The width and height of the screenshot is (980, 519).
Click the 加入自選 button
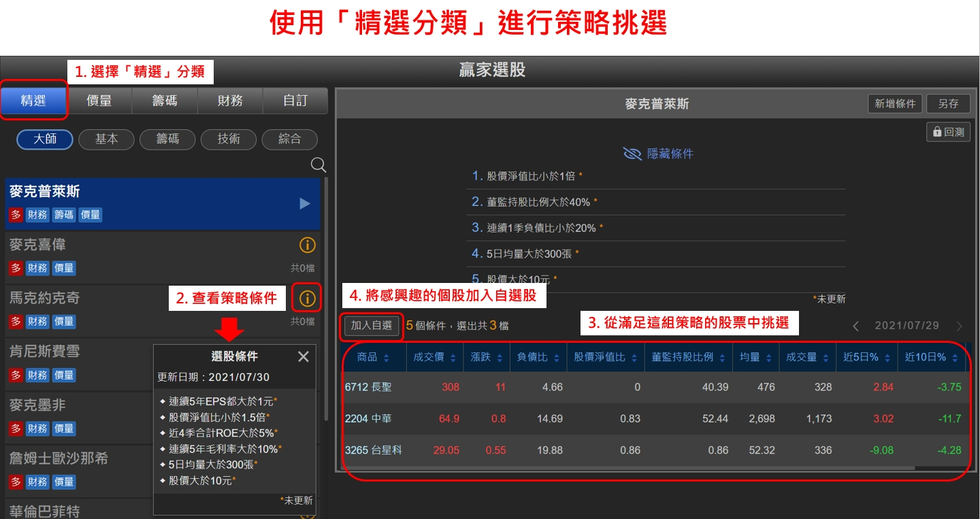coord(372,326)
